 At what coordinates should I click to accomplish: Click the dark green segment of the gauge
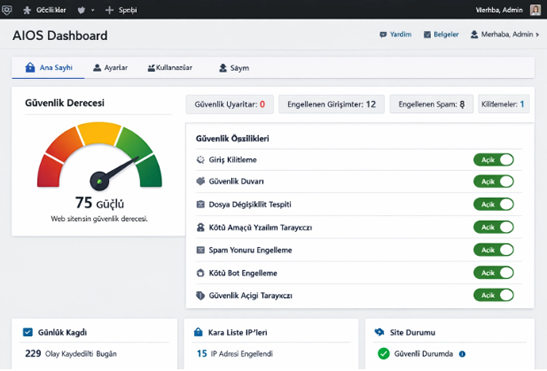coord(149,171)
